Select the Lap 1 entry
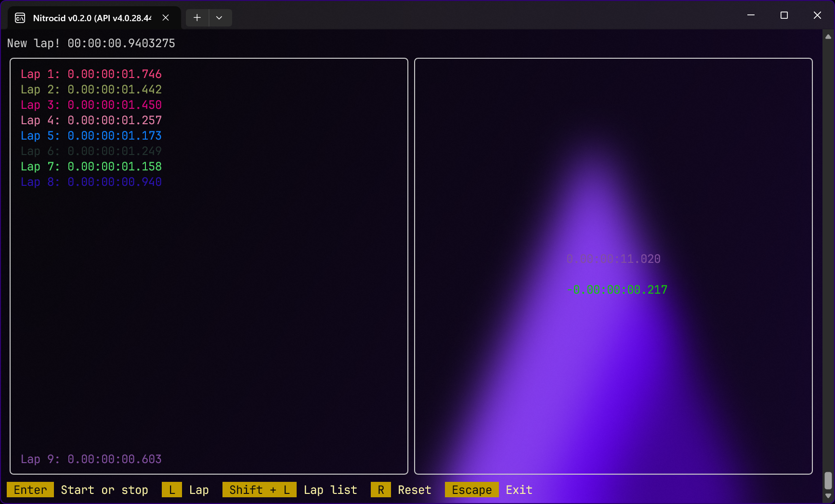The height and width of the screenshot is (504, 835). point(91,74)
